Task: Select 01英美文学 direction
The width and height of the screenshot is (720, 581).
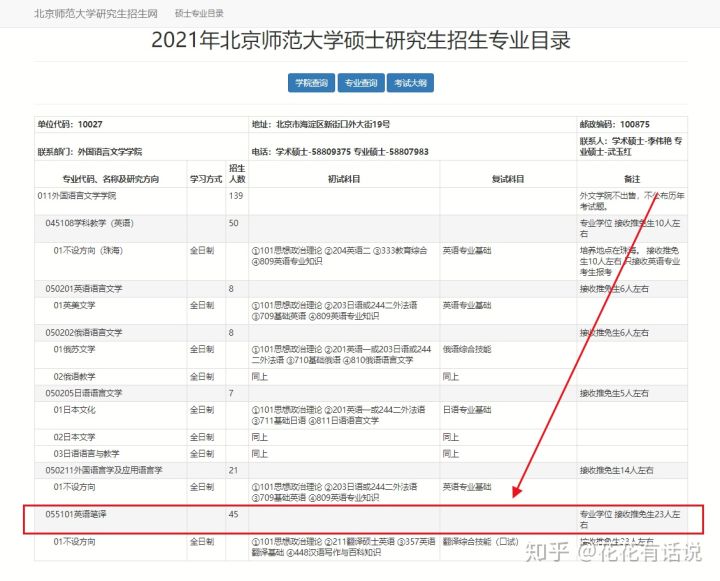Action: click(74, 305)
